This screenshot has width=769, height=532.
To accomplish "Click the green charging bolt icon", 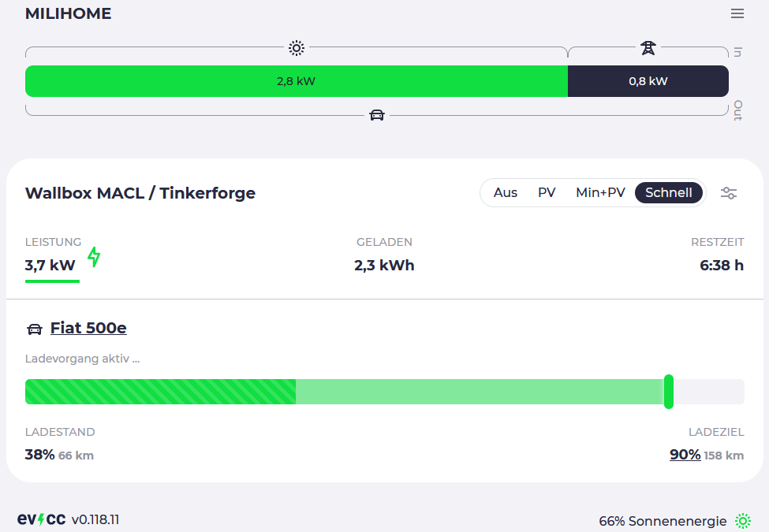I will pos(94,257).
